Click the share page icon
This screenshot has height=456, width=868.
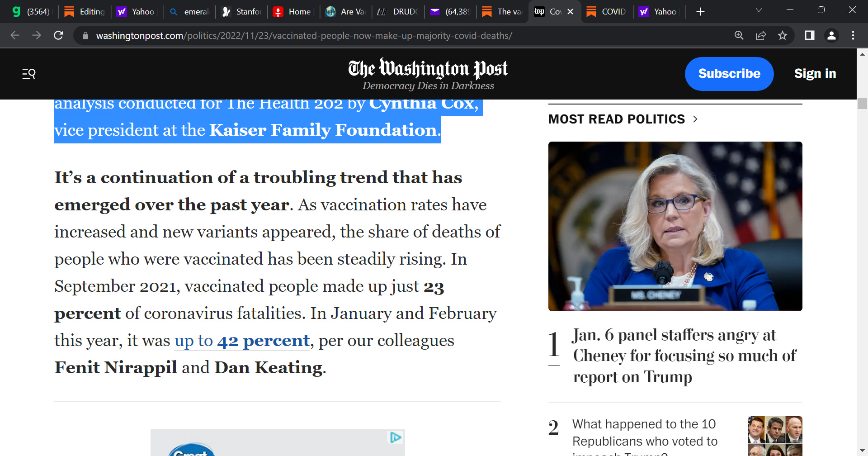pyautogui.click(x=761, y=35)
